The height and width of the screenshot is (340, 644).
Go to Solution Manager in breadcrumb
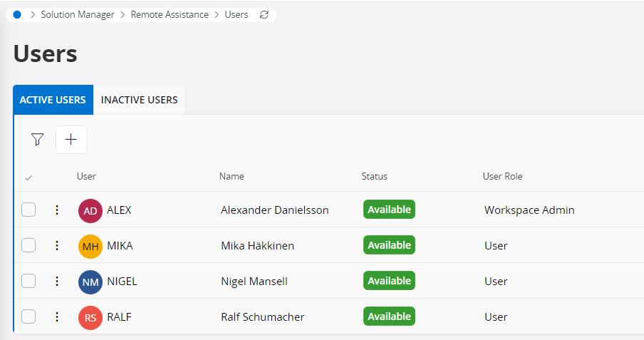click(x=78, y=15)
